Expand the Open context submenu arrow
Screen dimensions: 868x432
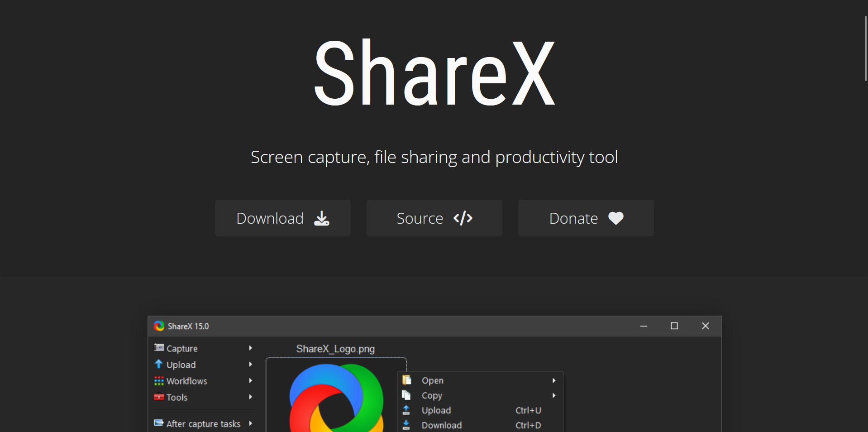click(x=553, y=380)
